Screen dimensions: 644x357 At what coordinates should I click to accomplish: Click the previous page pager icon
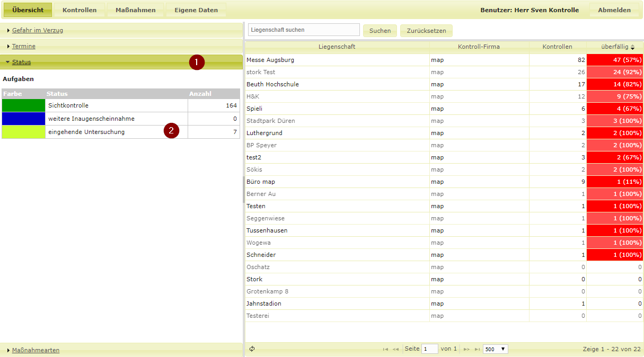point(395,349)
